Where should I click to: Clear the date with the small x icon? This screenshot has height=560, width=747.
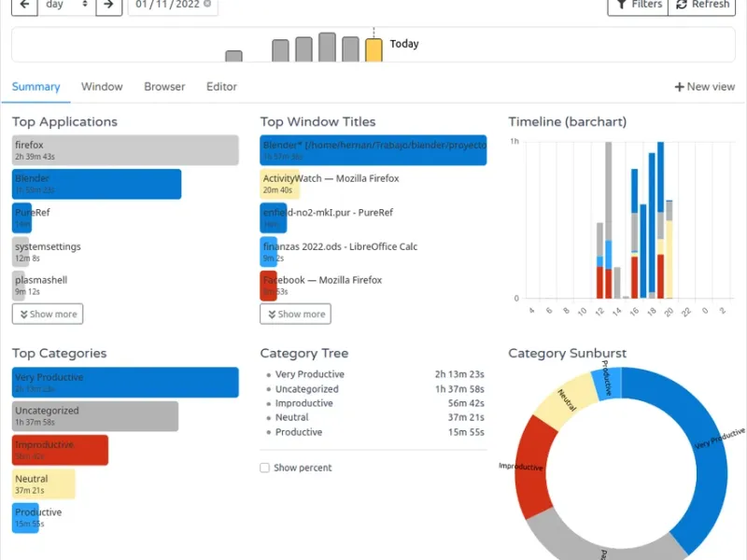pos(207,4)
